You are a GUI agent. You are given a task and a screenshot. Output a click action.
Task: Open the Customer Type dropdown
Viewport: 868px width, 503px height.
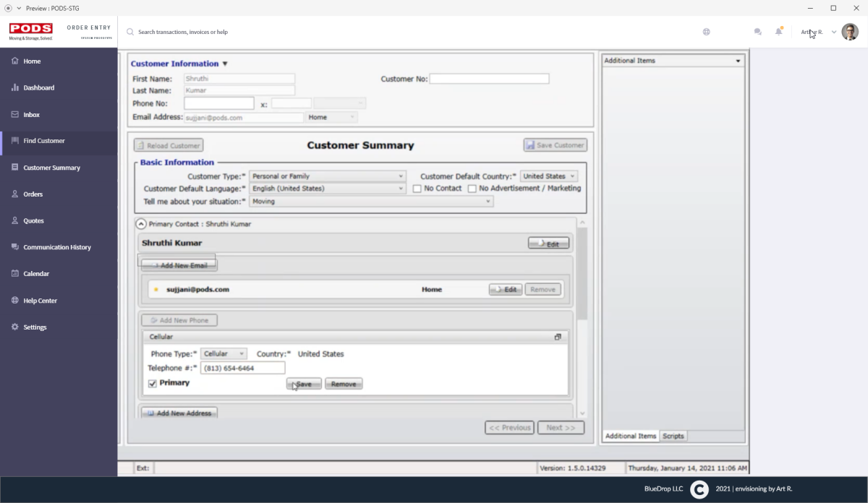click(x=327, y=176)
